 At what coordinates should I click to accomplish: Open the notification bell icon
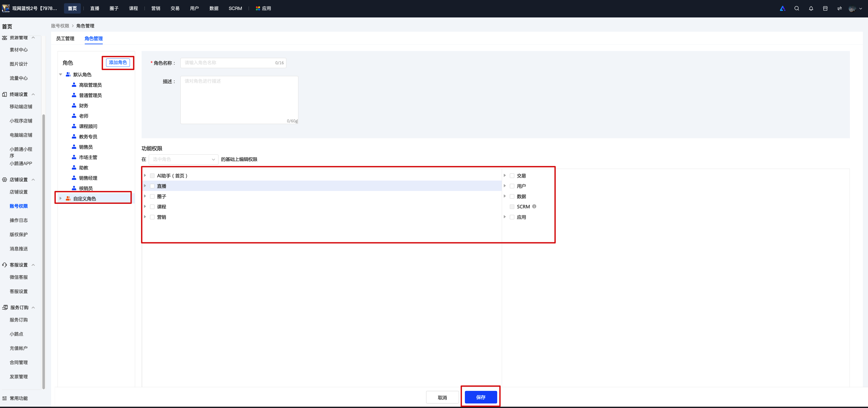coord(811,8)
